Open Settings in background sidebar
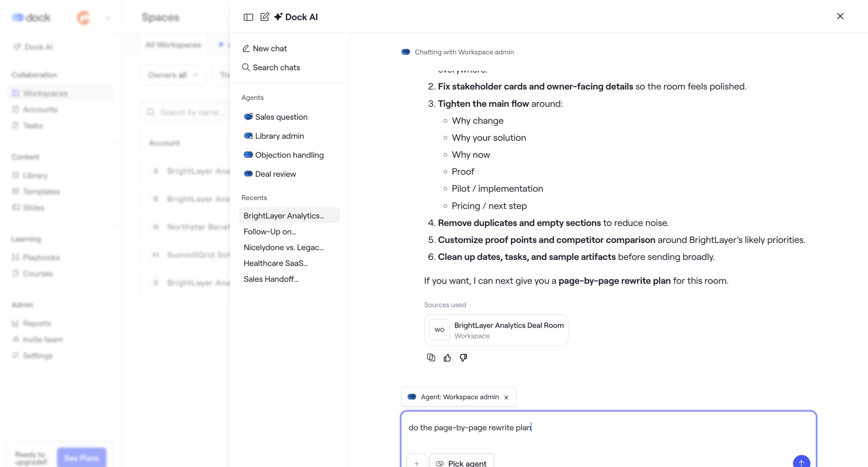This screenshot has height=467, width=868. [x=33, y=356]
